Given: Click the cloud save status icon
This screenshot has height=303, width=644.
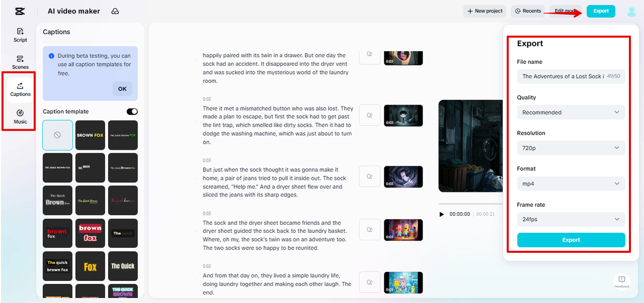Looking at the screenshot, I should [115, 11].
